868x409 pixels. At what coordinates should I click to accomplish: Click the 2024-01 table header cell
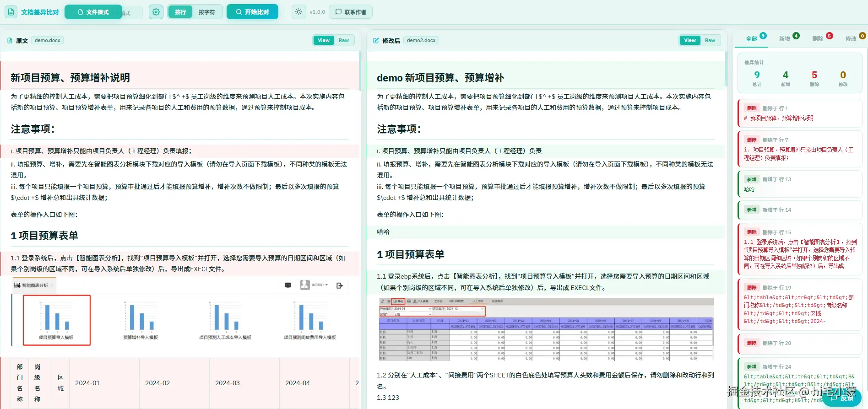coord(104,383)
